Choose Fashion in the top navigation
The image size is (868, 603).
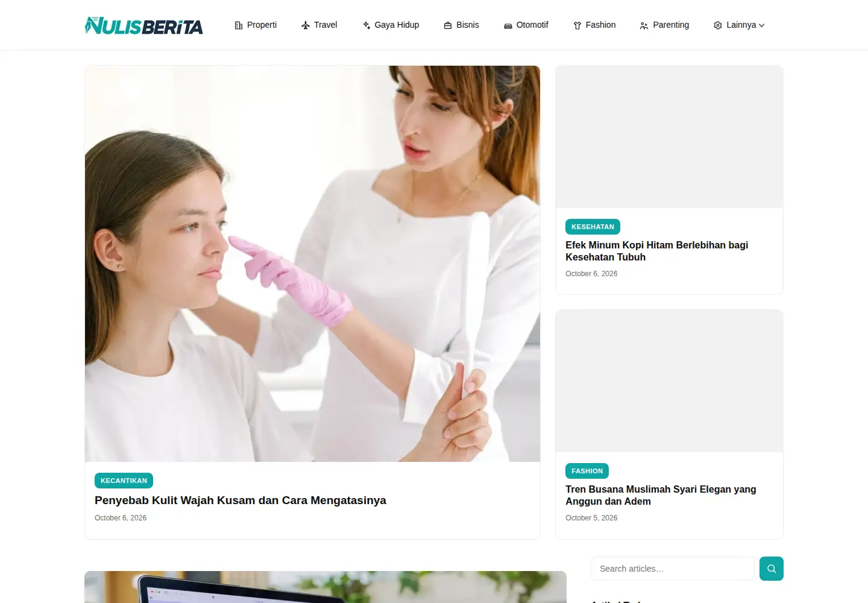(594, 25)
